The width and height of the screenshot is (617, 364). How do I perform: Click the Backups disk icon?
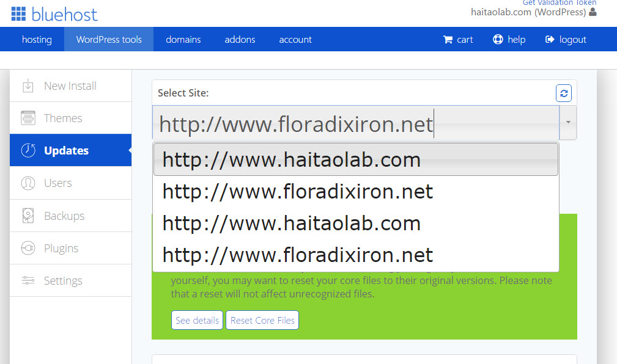(28, 216)
